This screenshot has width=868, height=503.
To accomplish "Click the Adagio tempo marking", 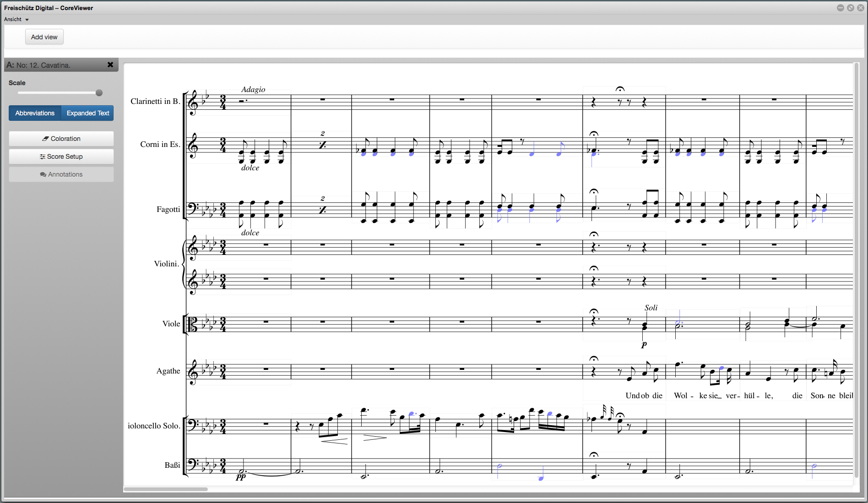I will 253,90.
